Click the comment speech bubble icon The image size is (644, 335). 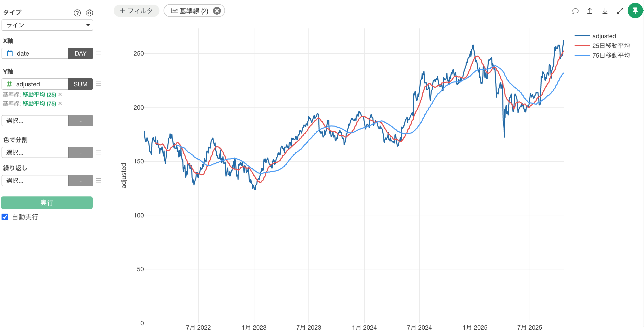[575, 11]
